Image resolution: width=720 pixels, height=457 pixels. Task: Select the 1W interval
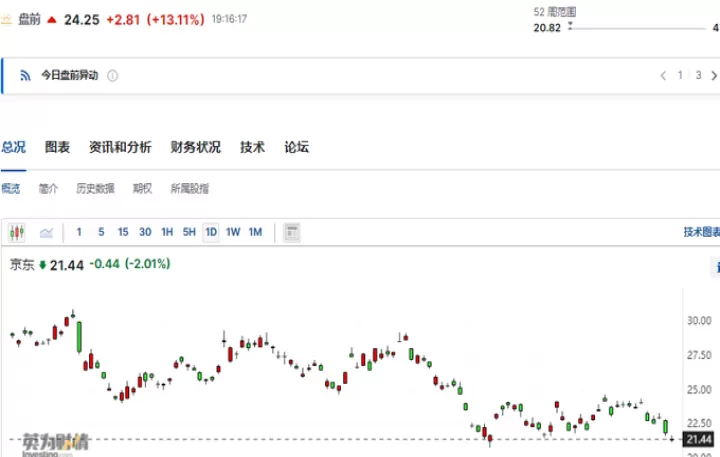pos(233,232)
